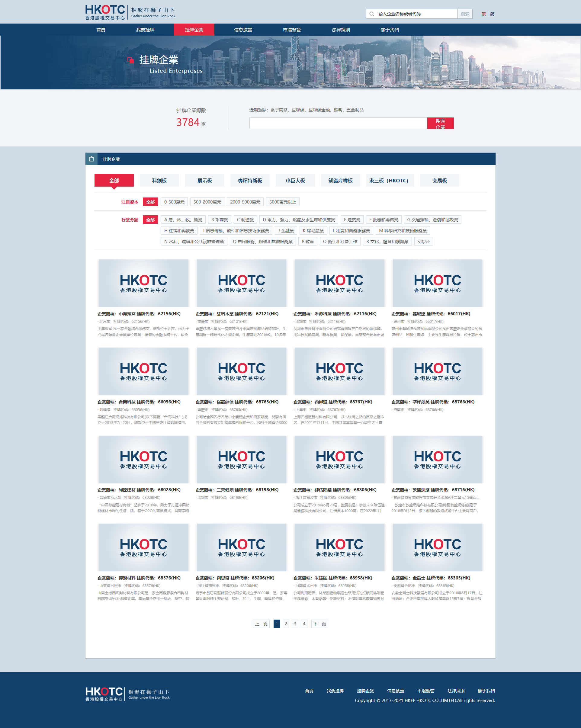Select the 專精特新板 board tab

pos(250,180)
